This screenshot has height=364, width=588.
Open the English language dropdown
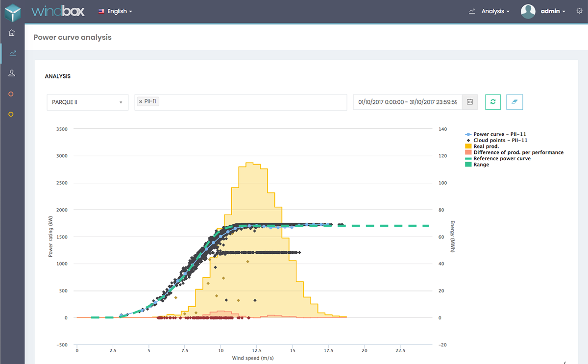click(116, 11)
